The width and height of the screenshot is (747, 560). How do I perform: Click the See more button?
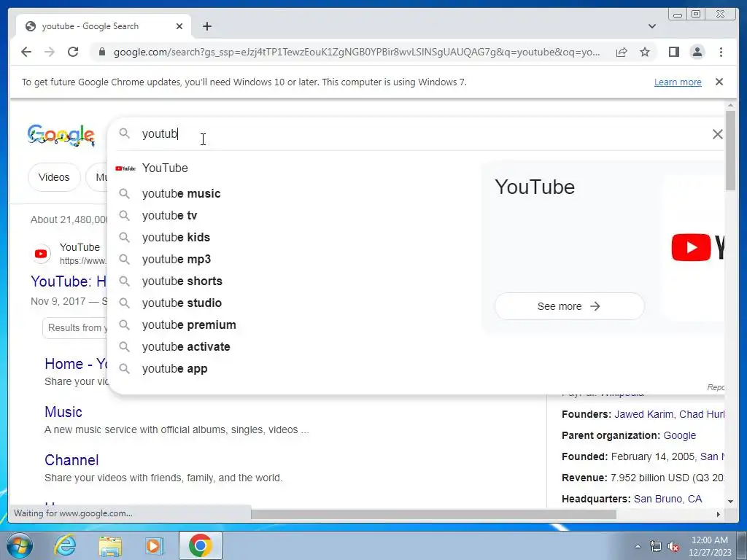[569, 306]
